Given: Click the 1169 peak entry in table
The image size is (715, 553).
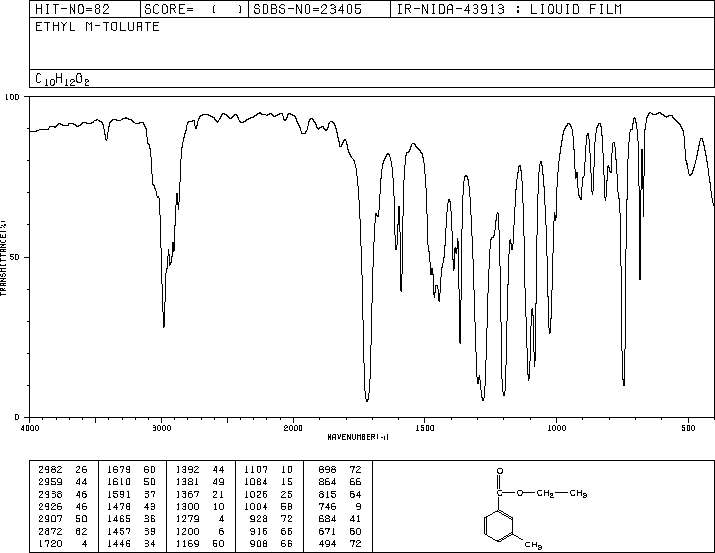Looking at the screenshot, I should 187,543.
